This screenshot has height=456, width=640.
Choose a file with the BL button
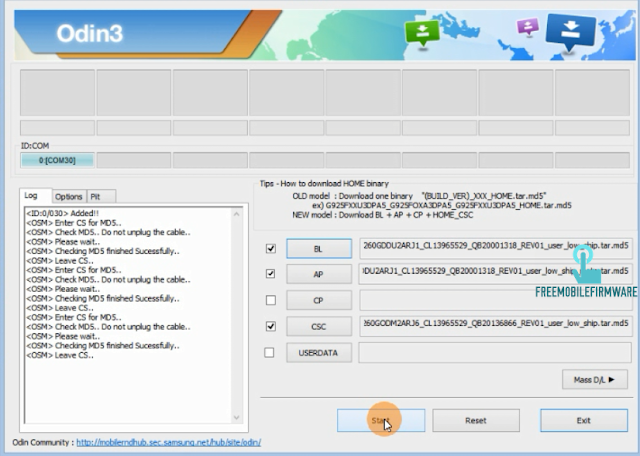(x=319, y=249)
